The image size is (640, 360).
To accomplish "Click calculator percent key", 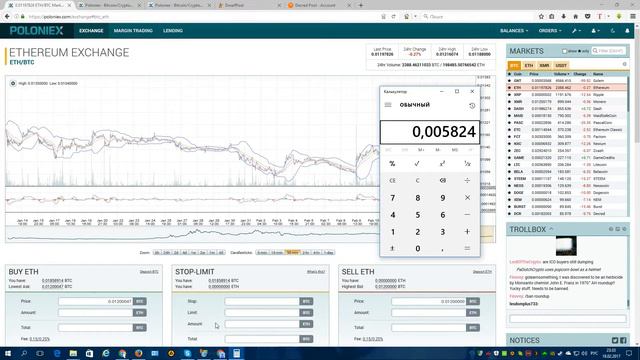I will coord(392,164).
